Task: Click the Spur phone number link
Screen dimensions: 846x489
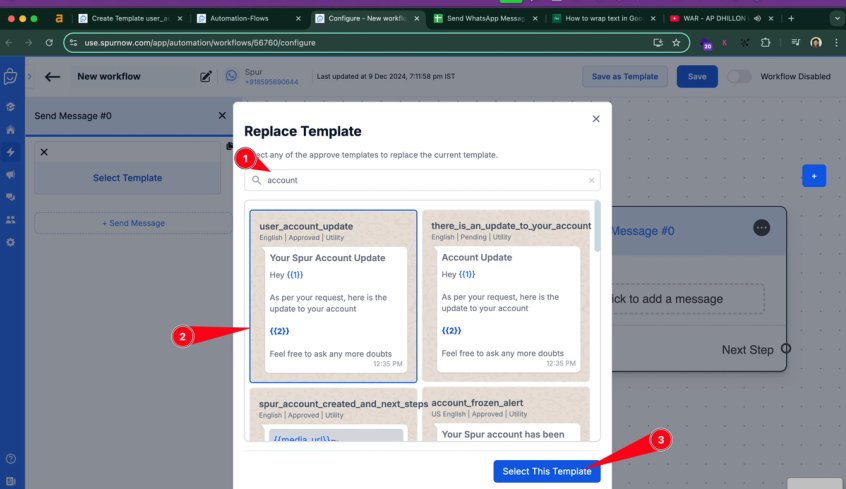Action: [271, 82]
